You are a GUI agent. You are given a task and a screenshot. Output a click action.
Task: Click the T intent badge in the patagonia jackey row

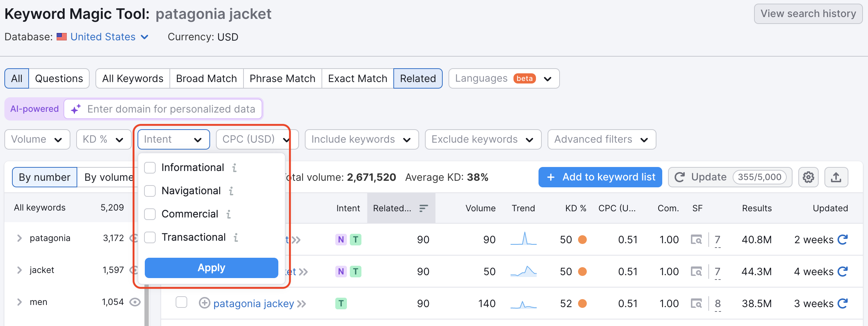coord(341,303)
